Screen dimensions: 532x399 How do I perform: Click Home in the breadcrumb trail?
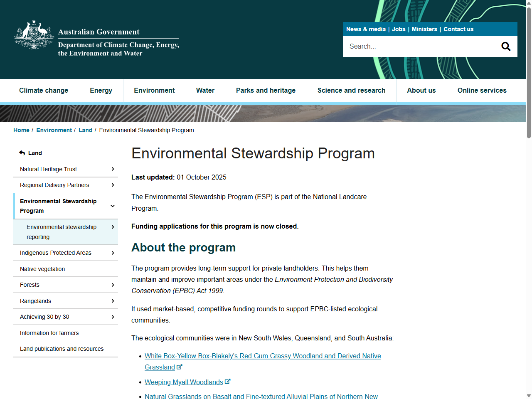pos(21,130)
